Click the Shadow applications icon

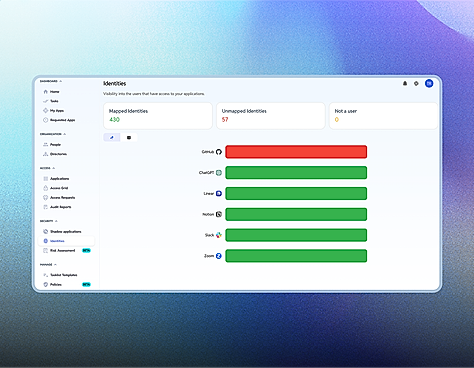(x=46, y=231)
